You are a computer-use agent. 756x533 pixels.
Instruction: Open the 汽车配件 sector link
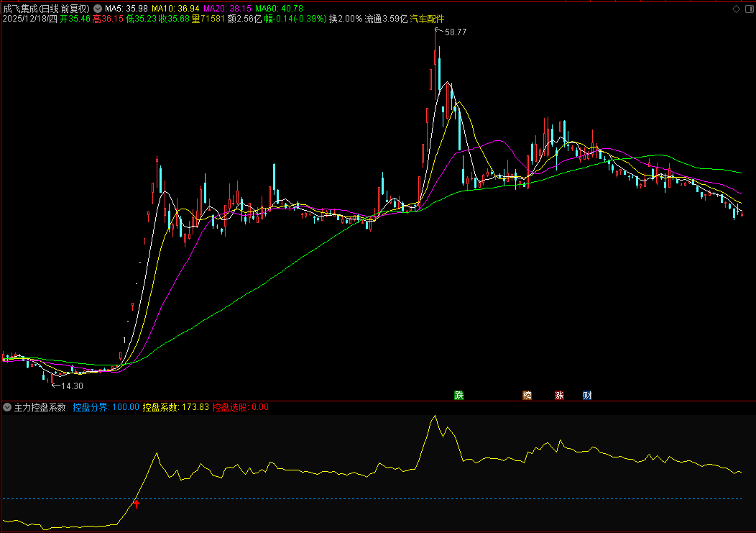coord(427,19)
